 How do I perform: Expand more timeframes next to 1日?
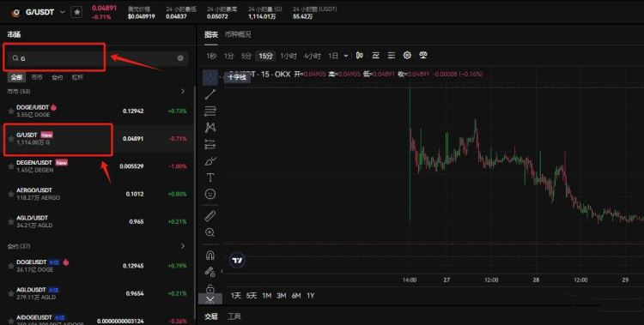(346, 56)
